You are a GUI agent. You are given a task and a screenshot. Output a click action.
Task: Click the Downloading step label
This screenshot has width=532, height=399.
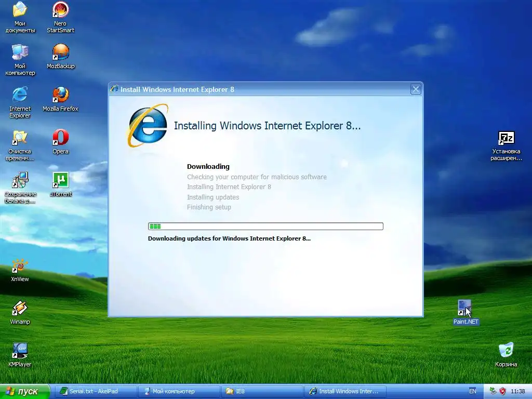coord(208,167)
